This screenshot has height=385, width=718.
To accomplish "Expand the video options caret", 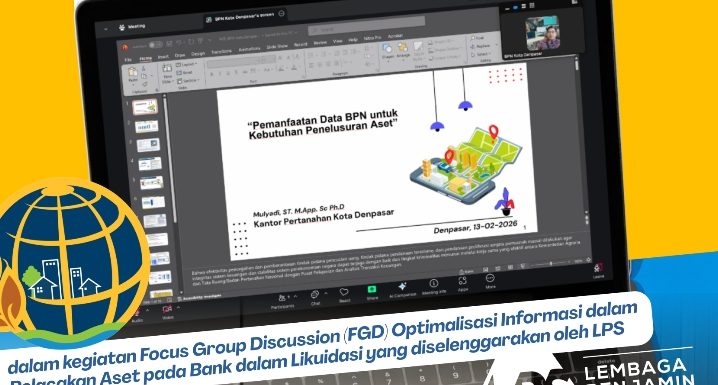I will coord(179,307).
